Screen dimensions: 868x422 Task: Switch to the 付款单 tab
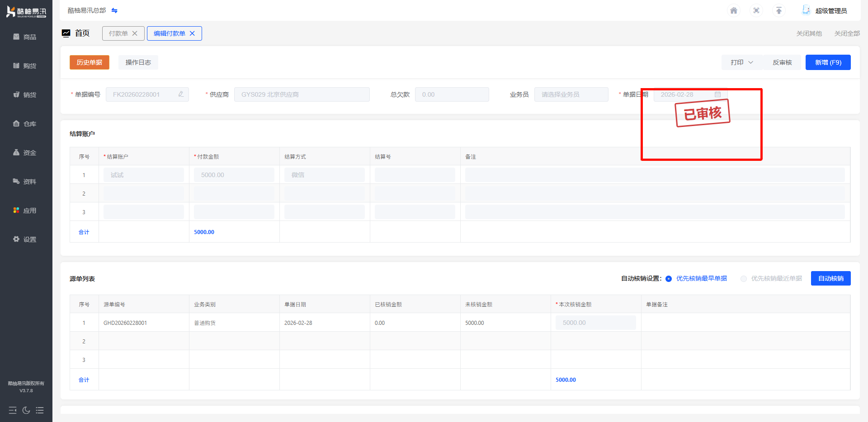pos(118,33)
